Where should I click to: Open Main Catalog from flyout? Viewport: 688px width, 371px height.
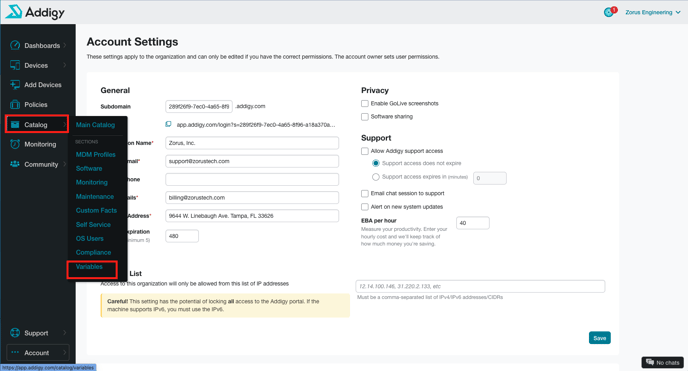coord(95,125)
